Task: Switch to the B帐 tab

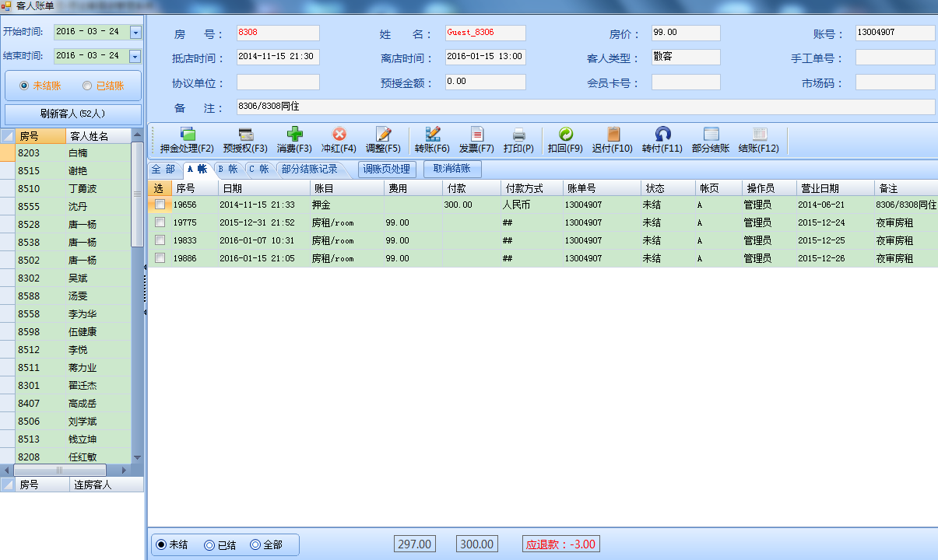Action: pos(228,169)
